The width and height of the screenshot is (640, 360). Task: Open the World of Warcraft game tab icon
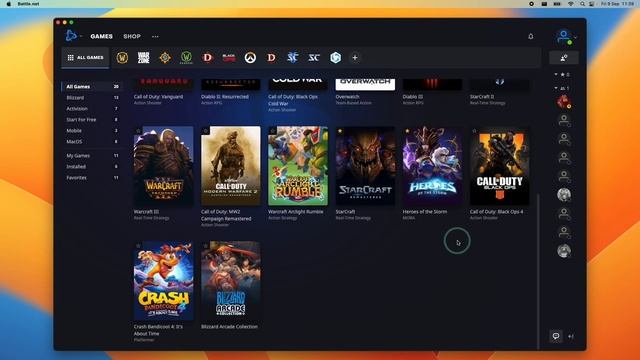122,58
